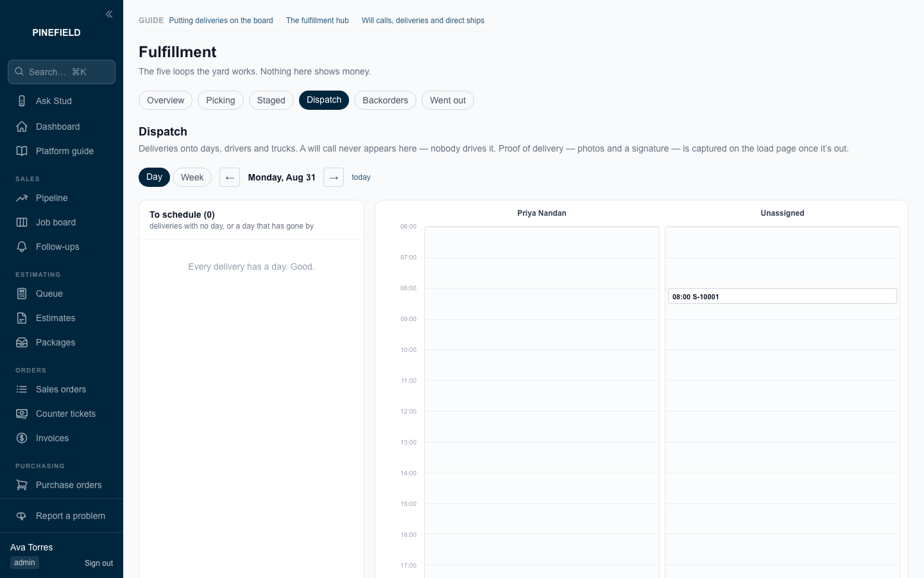This screenshot has width=924, height=578.
Task: Click the PINEFIELD brand name
Action: click(x=56, y=33)
